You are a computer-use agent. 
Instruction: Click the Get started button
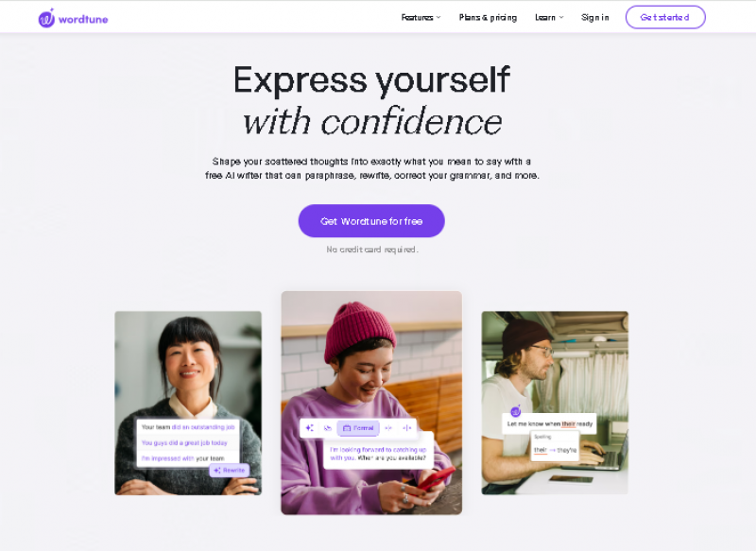pos(665,17)
